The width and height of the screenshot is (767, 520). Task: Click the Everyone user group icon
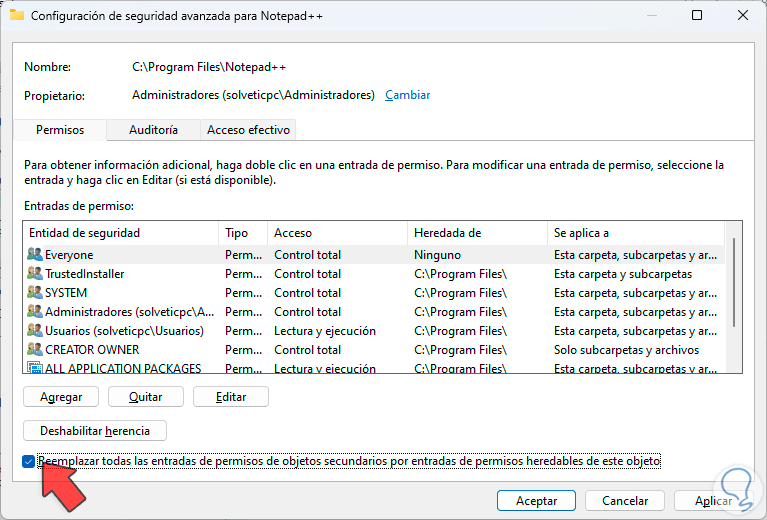pyautogui.click(x=35, y=255)
